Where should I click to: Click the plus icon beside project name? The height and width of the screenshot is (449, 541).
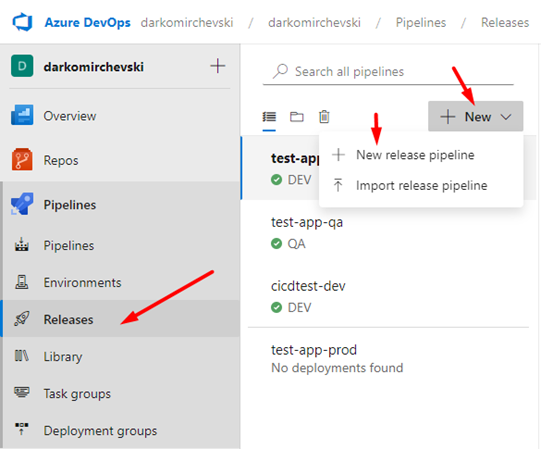pyautogui.click(x=218, y=66)
